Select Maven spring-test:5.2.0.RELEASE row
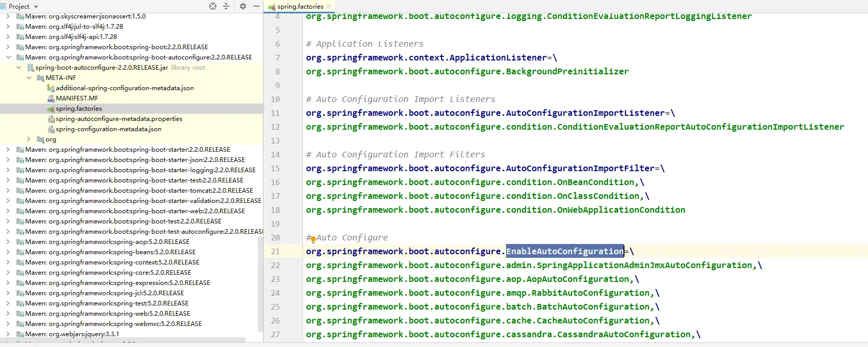This screenshot has width=868, height=347. pyautogui.click(x=131, y=303)
